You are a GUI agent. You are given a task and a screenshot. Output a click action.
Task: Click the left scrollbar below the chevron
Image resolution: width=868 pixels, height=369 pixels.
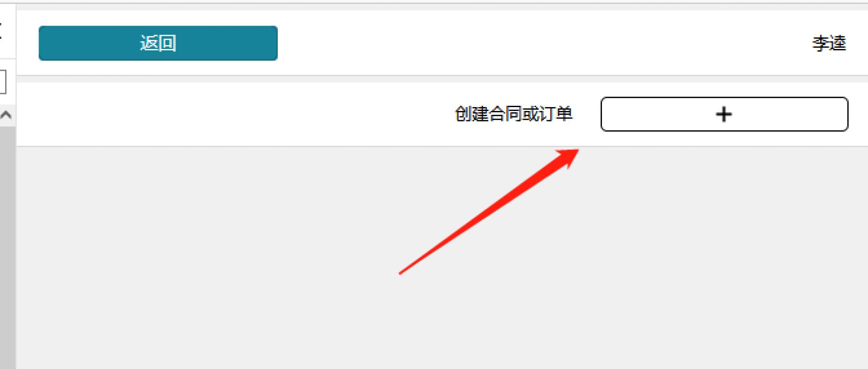click(7, 247)
